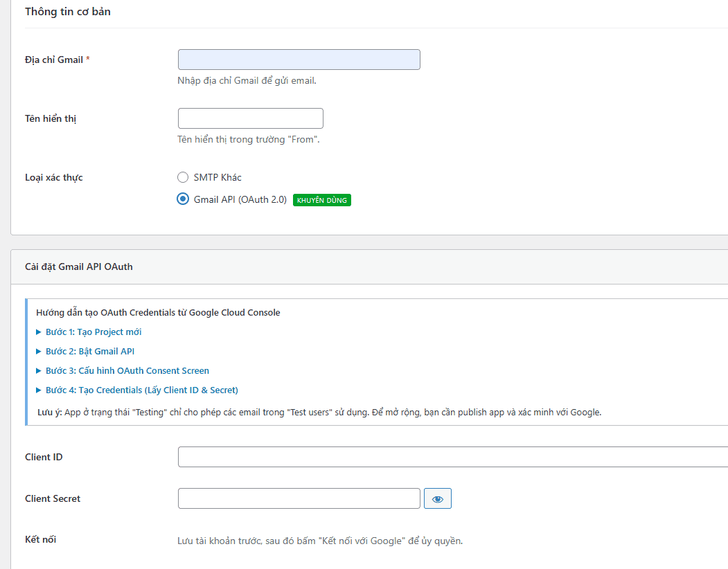Select the Gmail API (OAuth 2.0) radio
The width and height of the screenshot is (728, 569).
(x=183, y=199)
